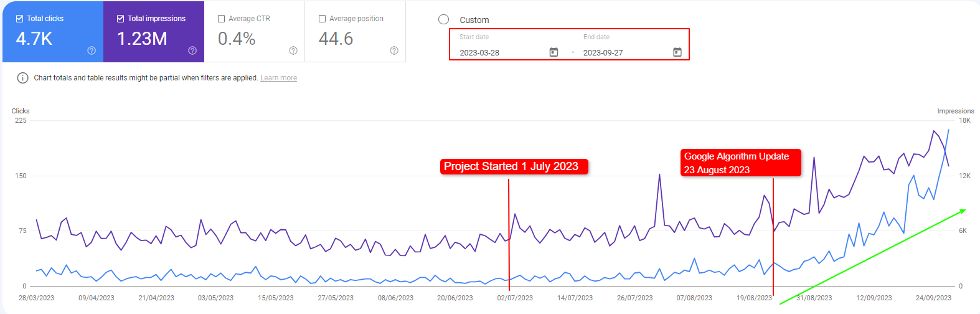Click the 12/09/2023 x-axis label

click(874, 298)
